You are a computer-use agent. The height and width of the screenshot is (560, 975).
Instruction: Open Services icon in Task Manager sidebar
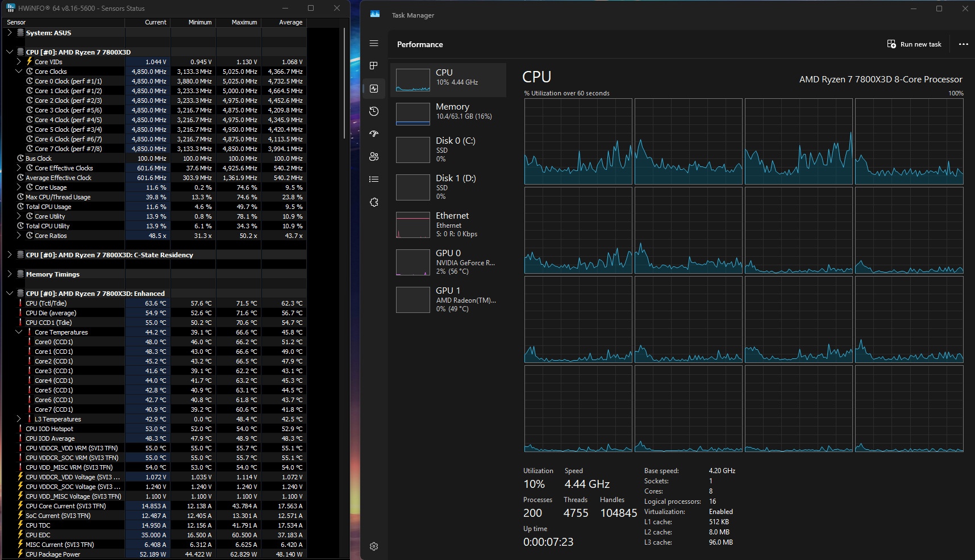(x=374, y=202)
